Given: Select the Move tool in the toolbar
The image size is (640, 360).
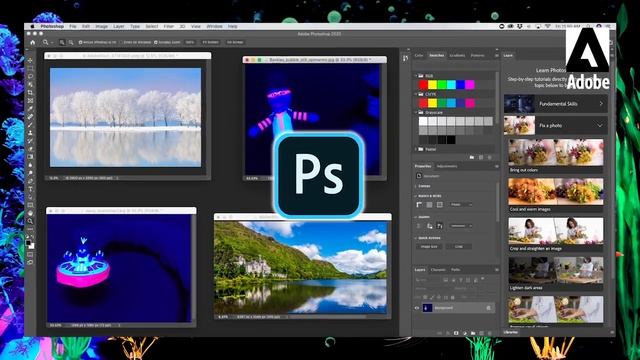Looking at the screenshot, I should pos(30,60).
